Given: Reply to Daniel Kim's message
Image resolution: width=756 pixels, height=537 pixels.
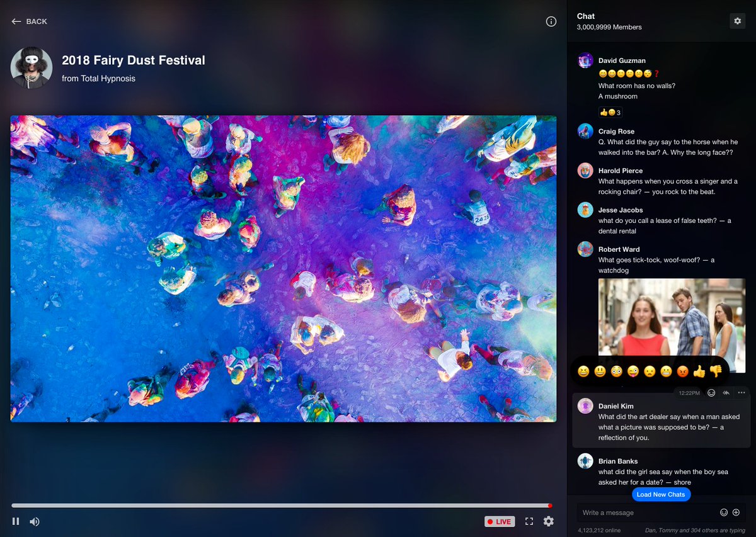Looking at the screenshot, I should point(726,393).
